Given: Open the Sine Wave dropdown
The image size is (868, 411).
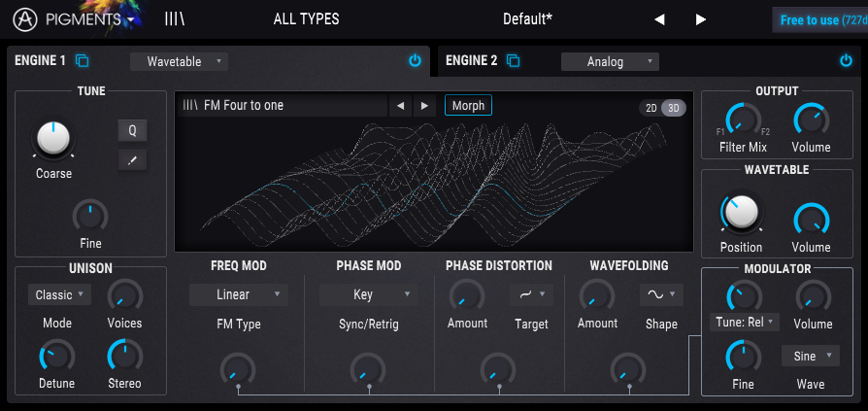Looking at the screenshot, I should point(811,356).
